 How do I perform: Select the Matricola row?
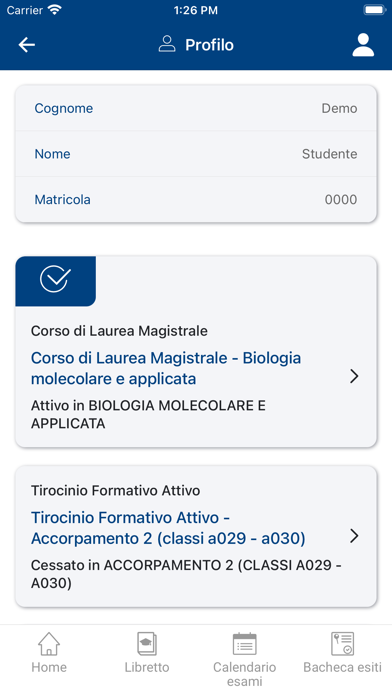tap(196, 200)
